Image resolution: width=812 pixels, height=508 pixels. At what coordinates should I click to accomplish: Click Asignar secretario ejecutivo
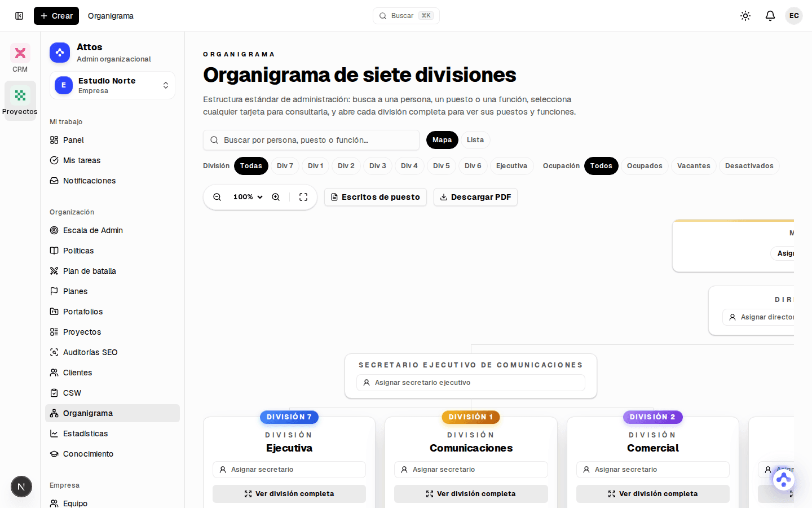[x=471, y=383]
